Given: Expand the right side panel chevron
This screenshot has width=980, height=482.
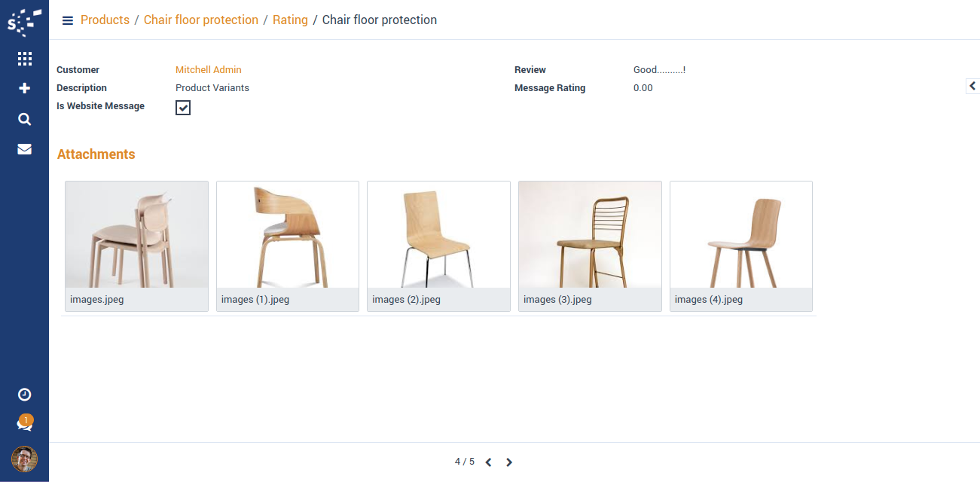Looking at the screenshot, I should (972, 86).
